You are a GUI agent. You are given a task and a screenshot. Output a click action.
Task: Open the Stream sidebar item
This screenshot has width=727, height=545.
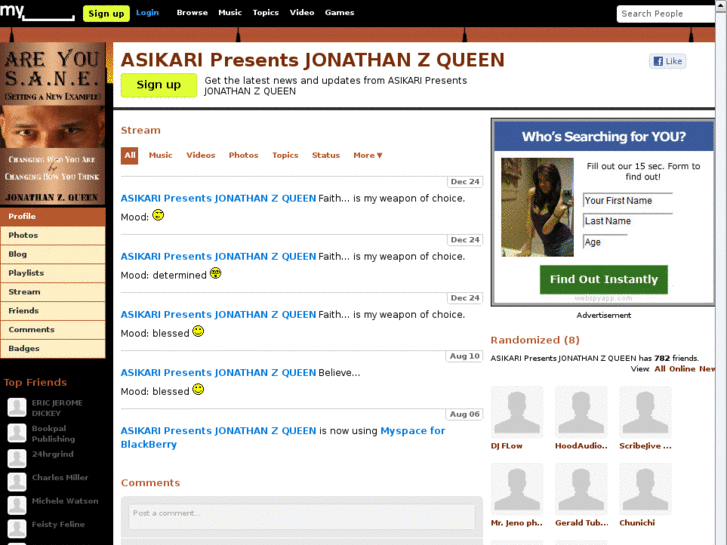tap(53, 292)
